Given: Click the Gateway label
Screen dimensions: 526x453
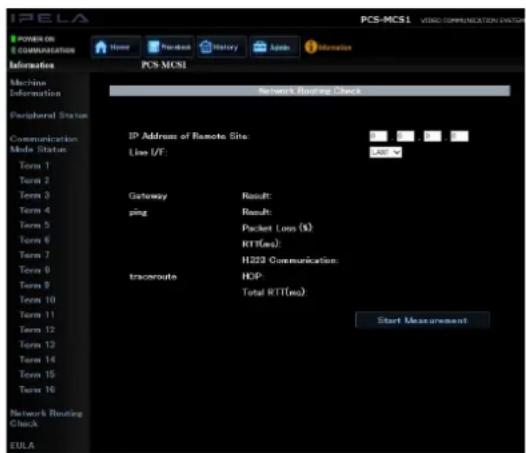Looking at the screenshot, I should (x=148, y=196).
